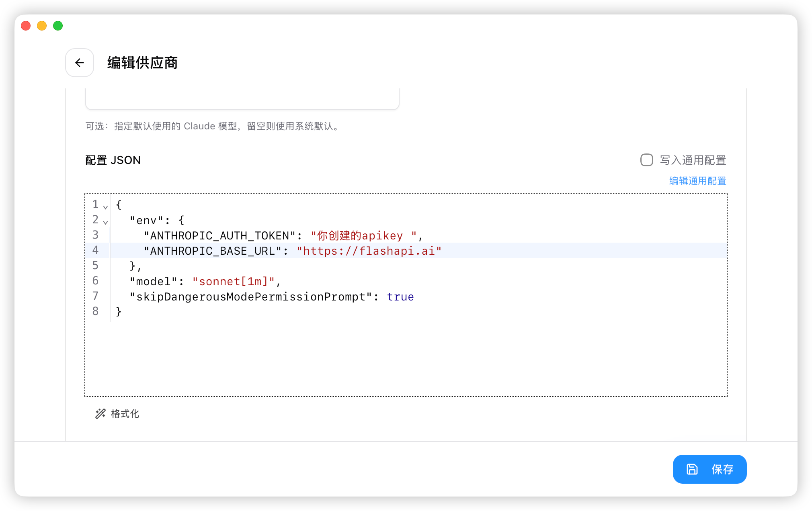The height and width of the screenshot is (511, 812).
Task: Click the green maximize window button
Action: pos(58,26)
